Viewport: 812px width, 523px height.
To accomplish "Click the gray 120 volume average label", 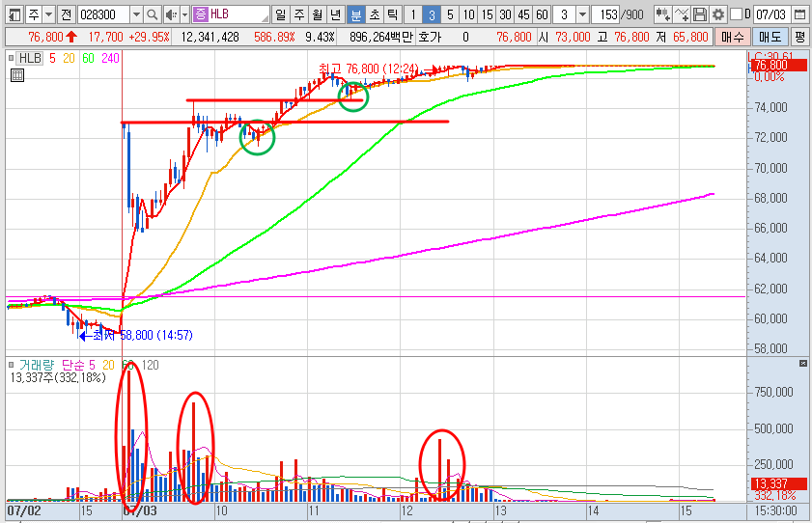I will [151, 365].
